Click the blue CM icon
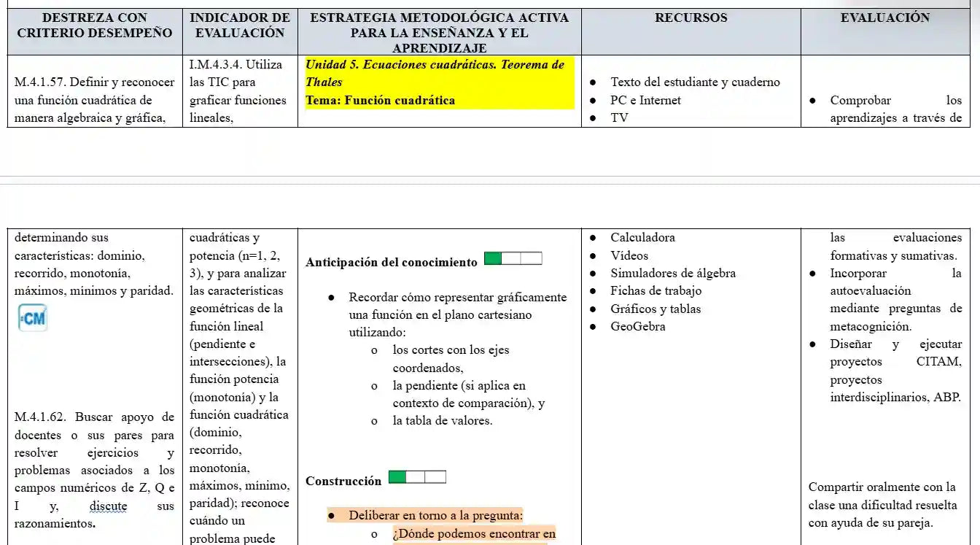Screen dimensions: 980x545 click(x=33, y=318)
